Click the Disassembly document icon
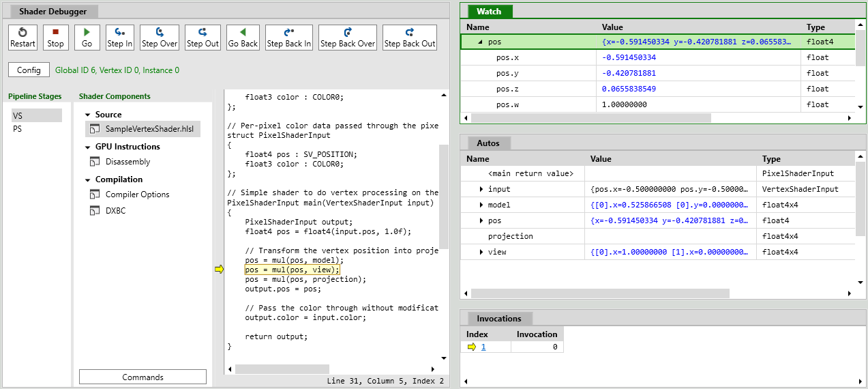The height and width of the screenshot is (389, 868). [94, 162]
